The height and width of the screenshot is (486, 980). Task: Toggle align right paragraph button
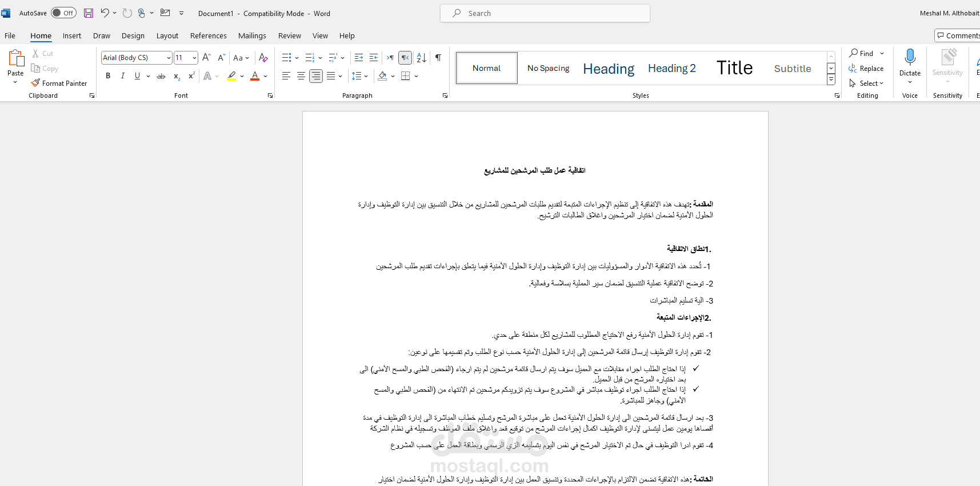point(316,76)
